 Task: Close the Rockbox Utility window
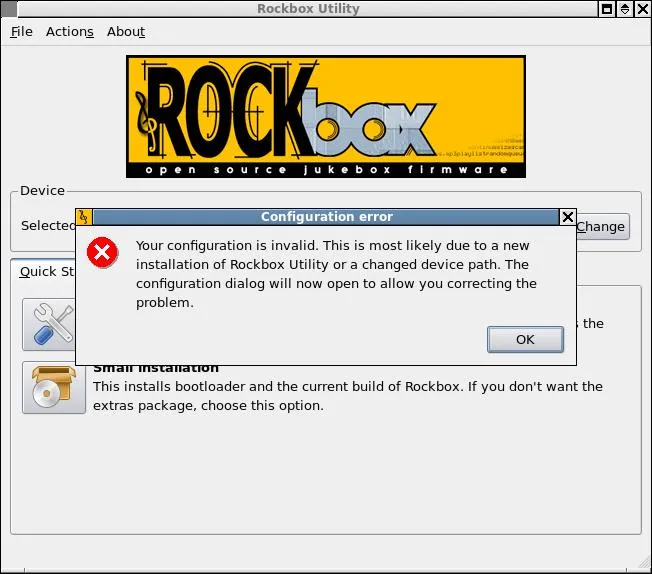coord(642,9)
